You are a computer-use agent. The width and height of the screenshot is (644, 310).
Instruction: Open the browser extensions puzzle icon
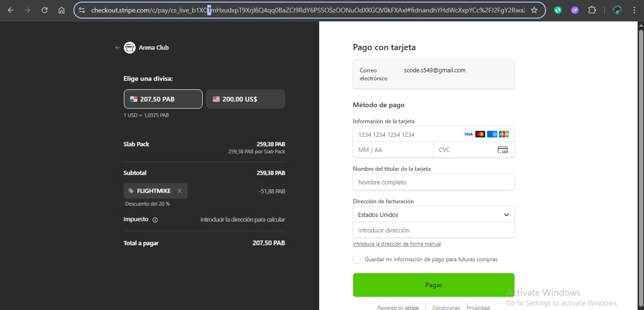pos(592,10)
